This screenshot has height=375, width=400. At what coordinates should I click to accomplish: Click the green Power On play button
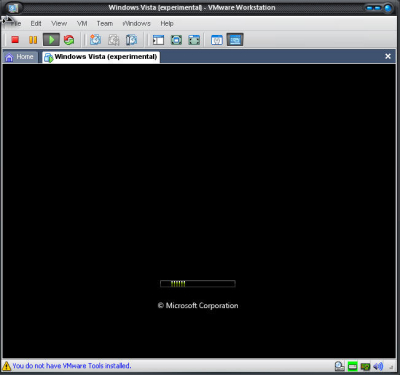point(51,40)
